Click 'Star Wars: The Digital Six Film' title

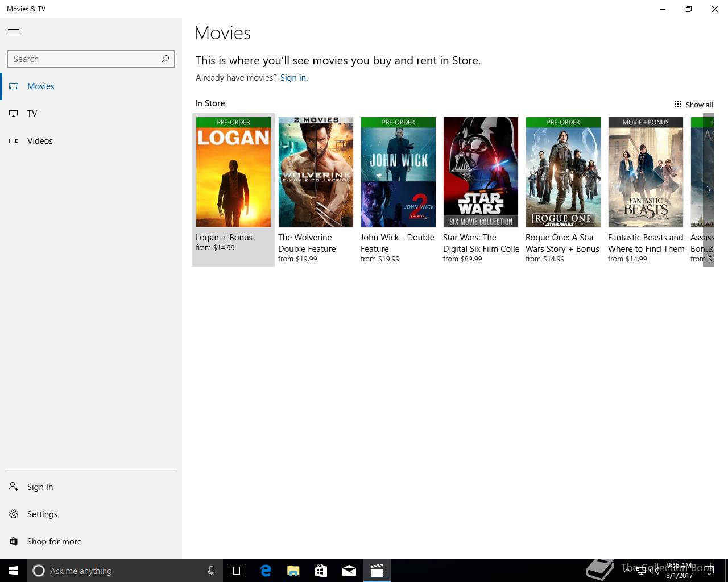pyautogui.click(x=481, y=243)
